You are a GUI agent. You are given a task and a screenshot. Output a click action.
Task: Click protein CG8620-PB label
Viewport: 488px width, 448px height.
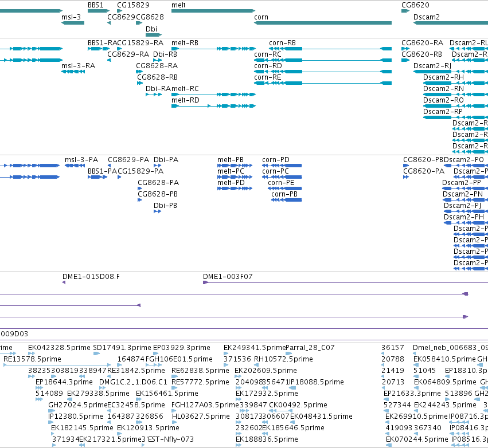(x=423, y=160)
